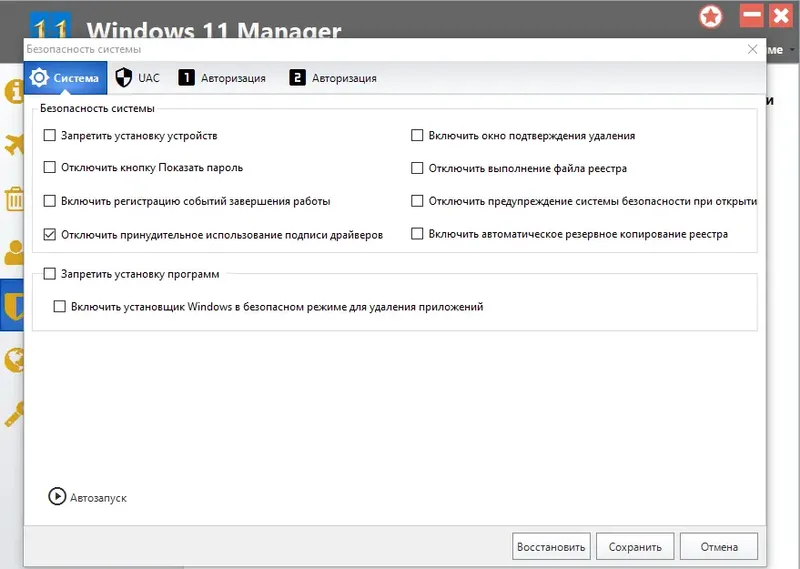
Task: Click the shield icon next to UAC
Action: coord(123,78)
